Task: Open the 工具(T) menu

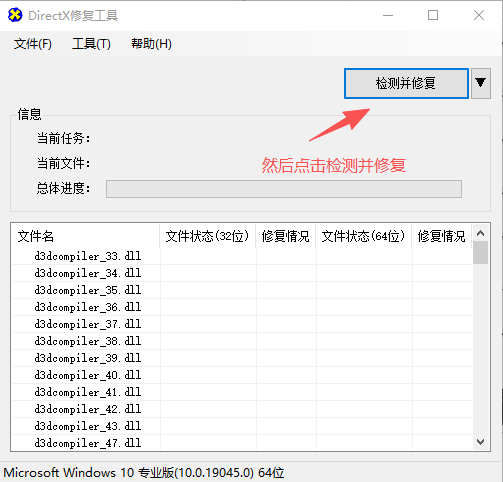Action: [91, 44]
